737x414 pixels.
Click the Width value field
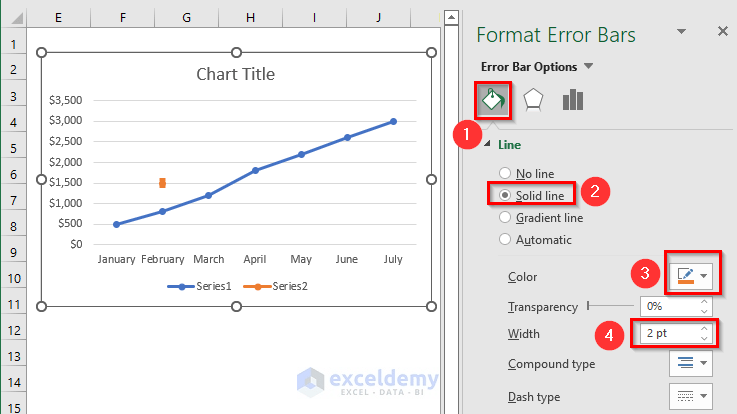[670, 334]
